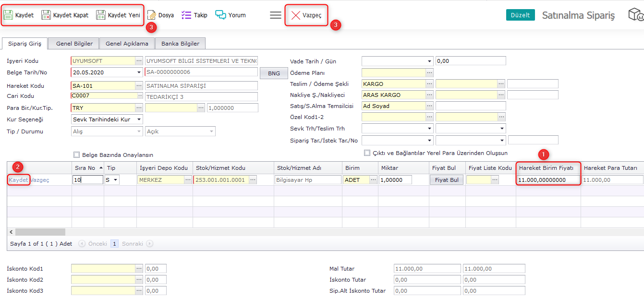Image resolution: width=644 pixels, height=297 pixels.
Task: Click the Stok/Hizmet Adı field Bilgisayar Hp
Action: click(x=308, y=180)
